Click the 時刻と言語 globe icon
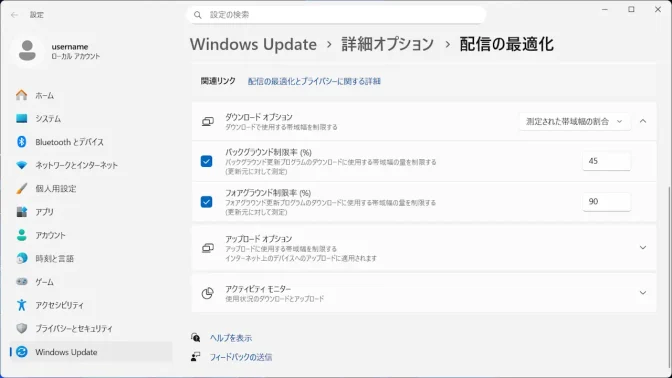 coord(21,258)
